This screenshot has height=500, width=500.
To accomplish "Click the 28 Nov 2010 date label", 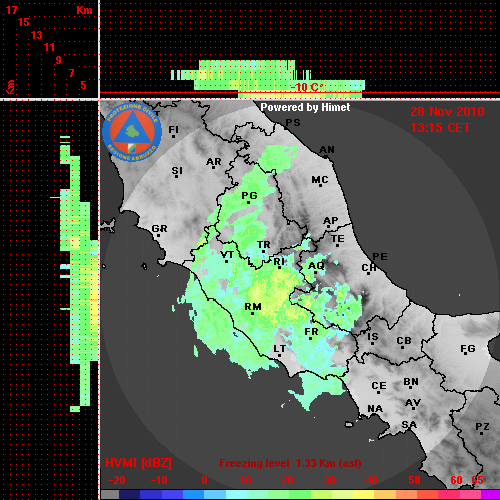I will [447, 112].
